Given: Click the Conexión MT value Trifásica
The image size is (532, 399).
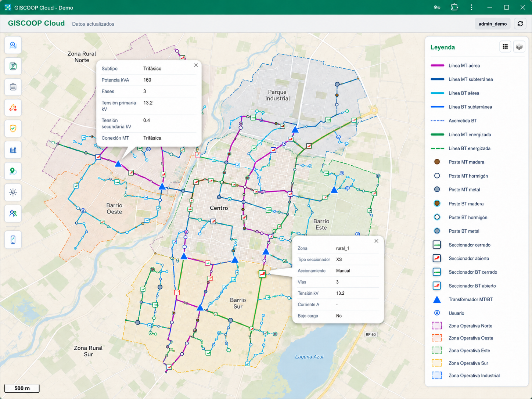Looking at the screenshot, I should click(152, 138).
